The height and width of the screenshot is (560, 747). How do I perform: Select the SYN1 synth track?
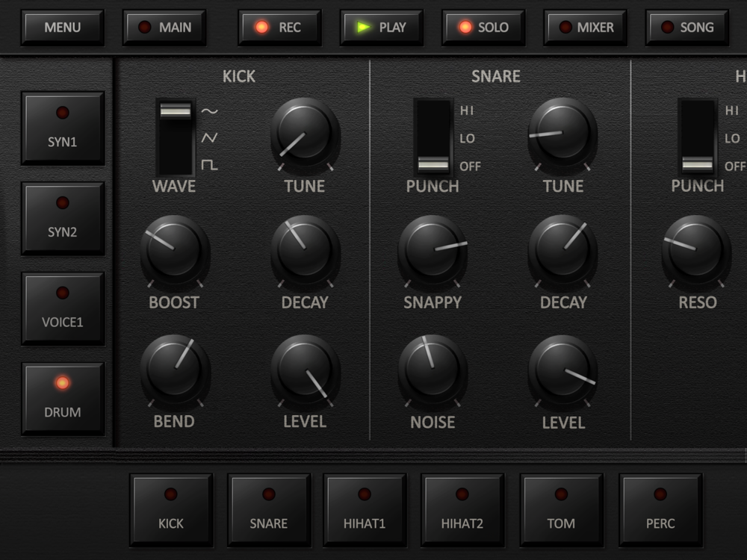click(x=63, y=128)
